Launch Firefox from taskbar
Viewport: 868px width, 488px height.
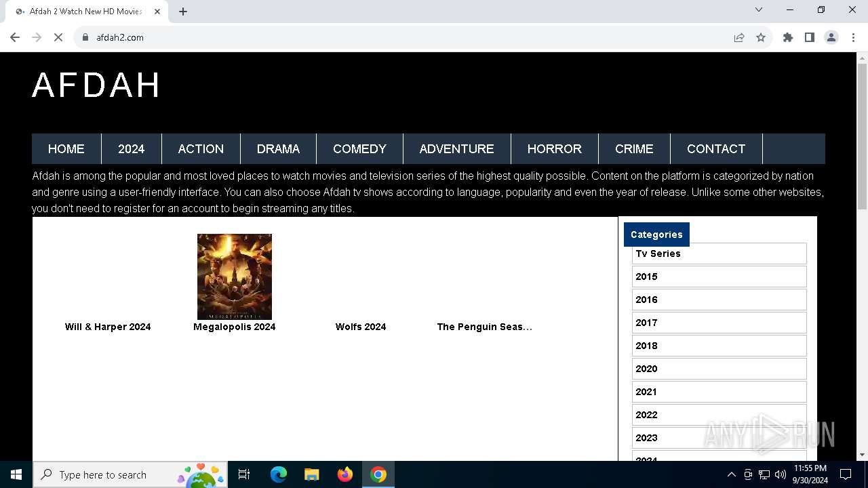coord(345,474)
